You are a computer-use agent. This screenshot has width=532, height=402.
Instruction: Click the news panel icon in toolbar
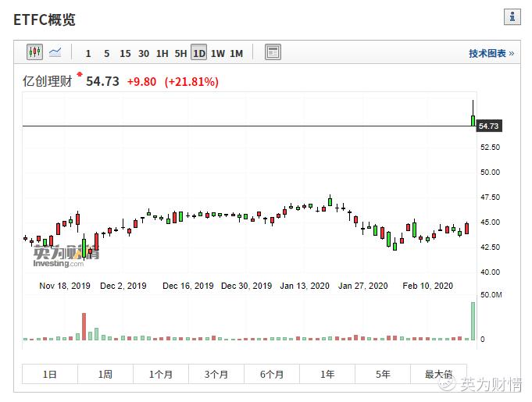(273, 52)
